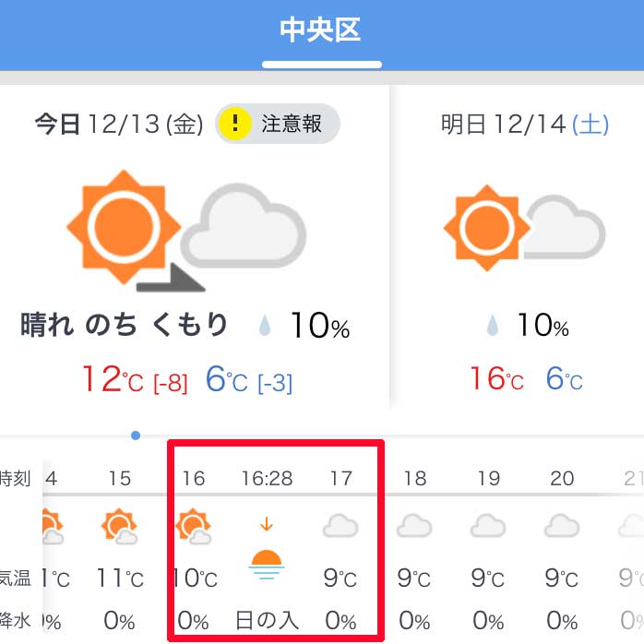
Task: Select the 19 o'clock cloud icon
Action: (488, 526)
